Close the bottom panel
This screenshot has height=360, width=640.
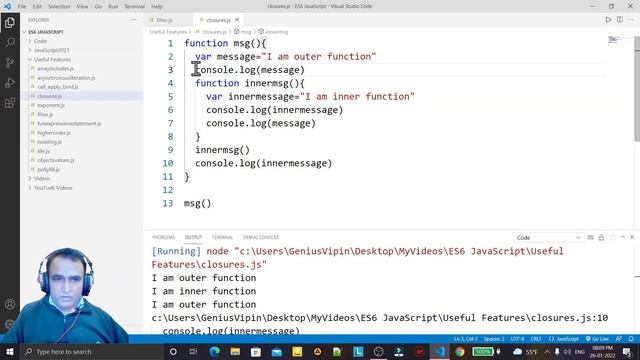tap(632, 237)
